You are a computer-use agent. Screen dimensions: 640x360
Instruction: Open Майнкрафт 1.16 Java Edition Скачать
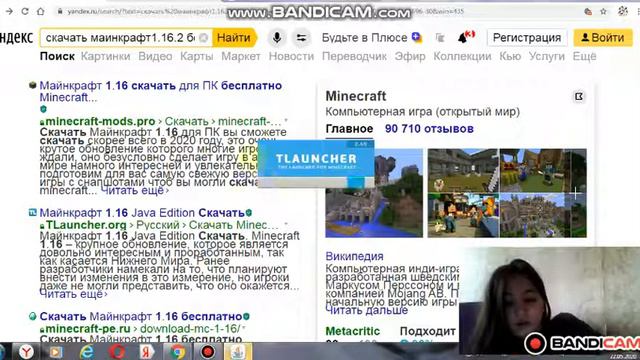pos(142,213)
